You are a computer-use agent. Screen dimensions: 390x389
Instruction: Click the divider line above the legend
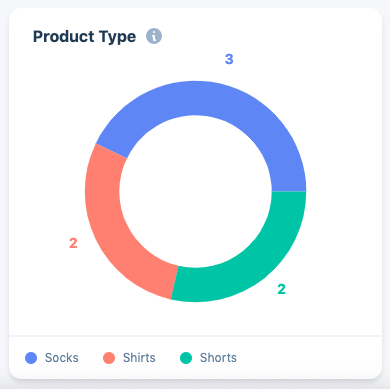click(195, 336)
